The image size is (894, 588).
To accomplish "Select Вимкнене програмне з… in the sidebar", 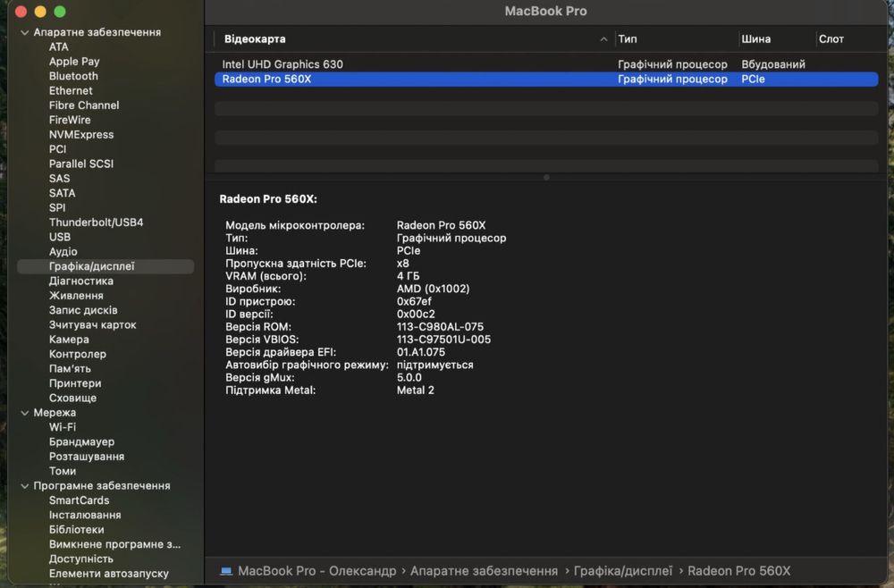I will point(114,545).
